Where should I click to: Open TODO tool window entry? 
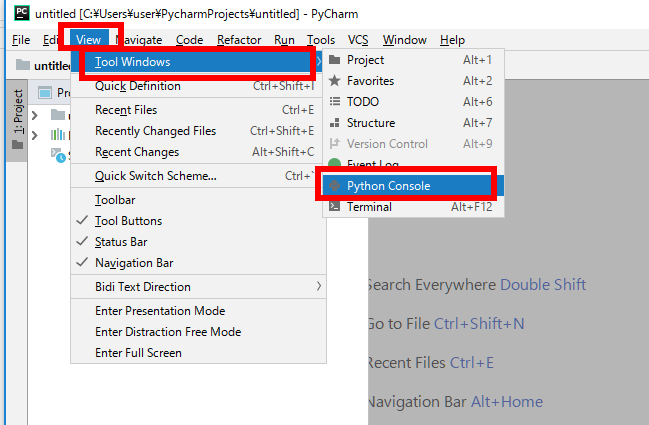413,102
